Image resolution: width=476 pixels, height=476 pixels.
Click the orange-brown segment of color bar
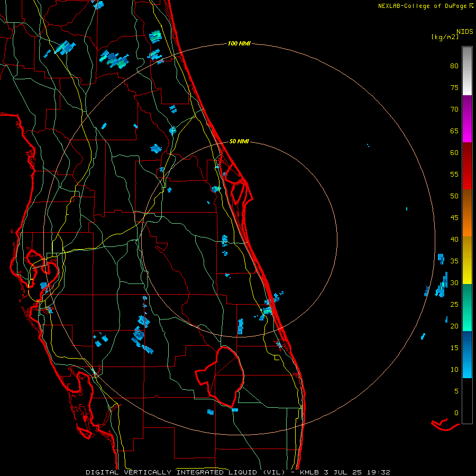click(x=467, y=213)
